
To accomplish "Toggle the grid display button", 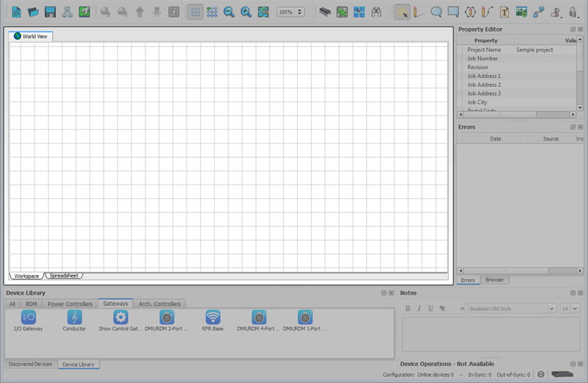I will (x=195, y=12).
